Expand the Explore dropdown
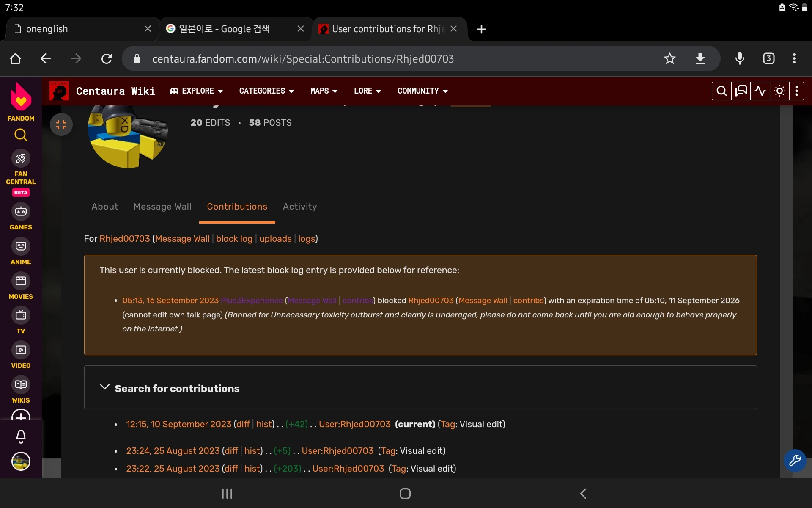This screenshot has height=508, width=812. (x=196, y=91)
